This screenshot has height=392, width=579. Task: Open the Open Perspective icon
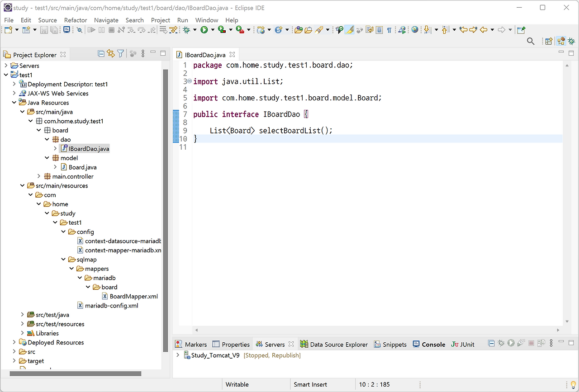[548, 41]
